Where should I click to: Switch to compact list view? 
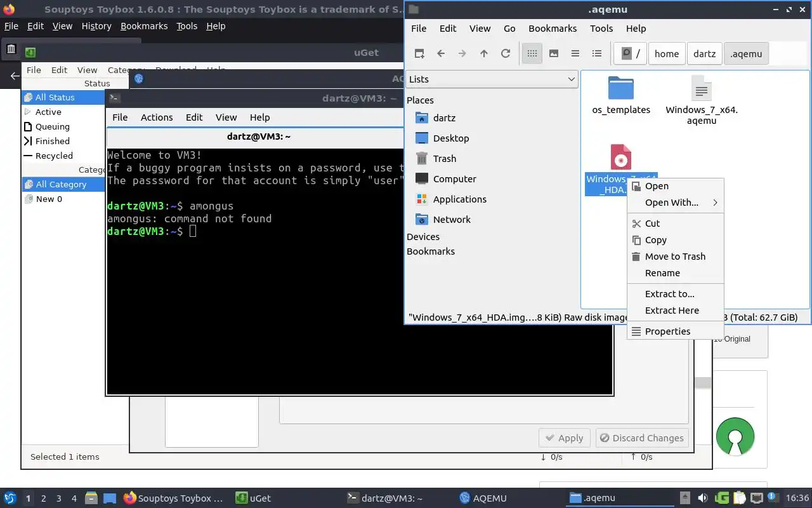point(575,53)
